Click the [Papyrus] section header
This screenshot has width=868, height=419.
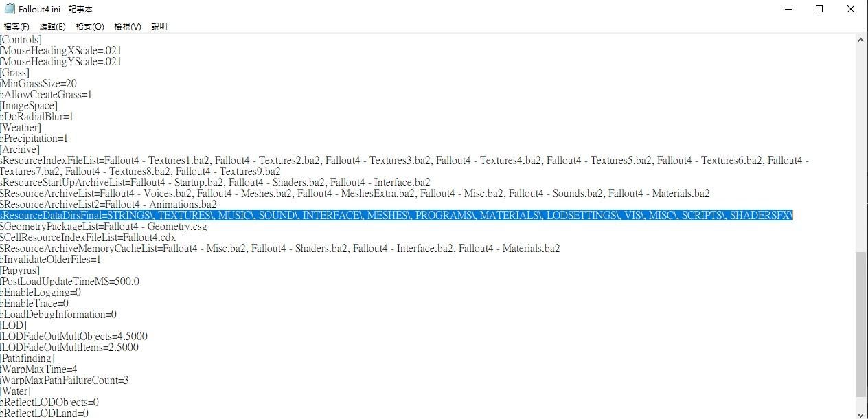[x=20, y=271]
